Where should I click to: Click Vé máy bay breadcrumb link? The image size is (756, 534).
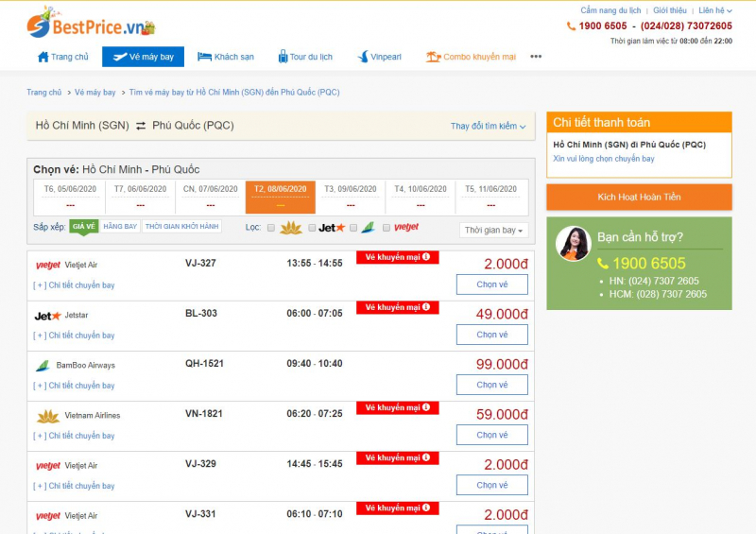tap(95, 92)
